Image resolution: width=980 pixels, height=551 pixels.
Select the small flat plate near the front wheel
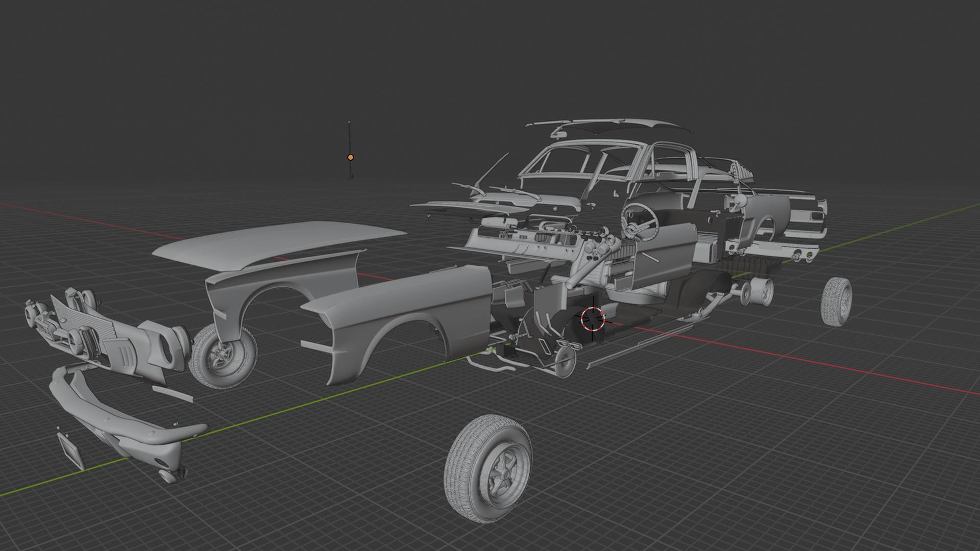pos(173,394)
